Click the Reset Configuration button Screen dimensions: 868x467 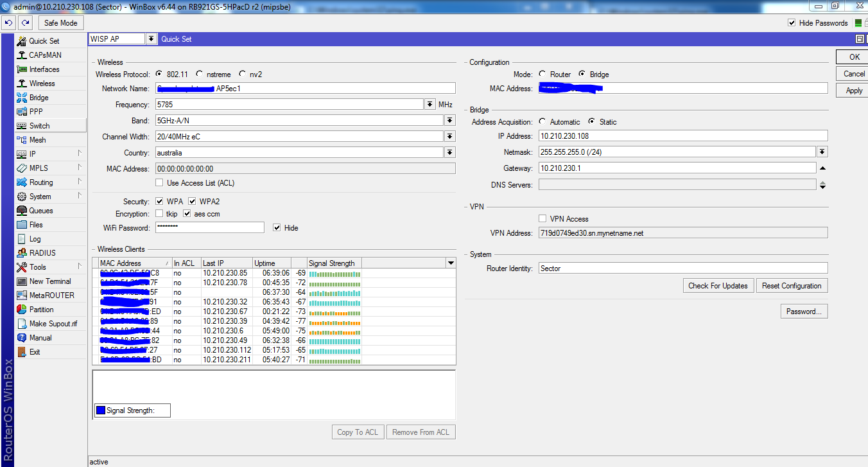pyautogui.click(x=792, y=286)
